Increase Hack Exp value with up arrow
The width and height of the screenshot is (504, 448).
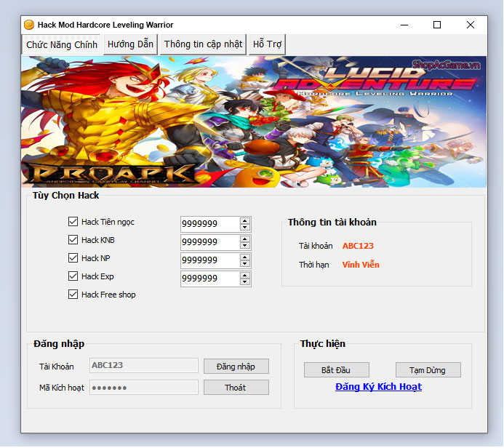coord(245,276)
